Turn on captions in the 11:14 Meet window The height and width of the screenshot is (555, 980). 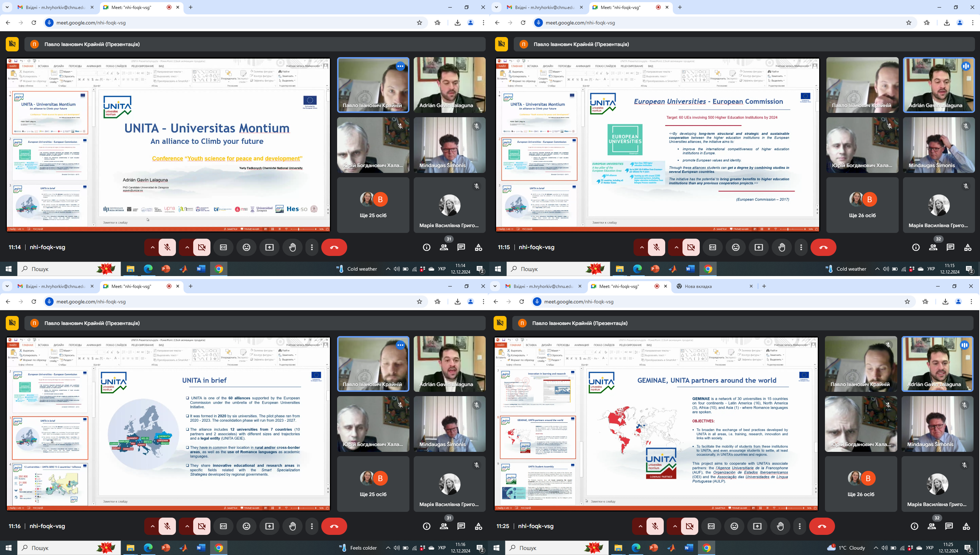[223, 247]
